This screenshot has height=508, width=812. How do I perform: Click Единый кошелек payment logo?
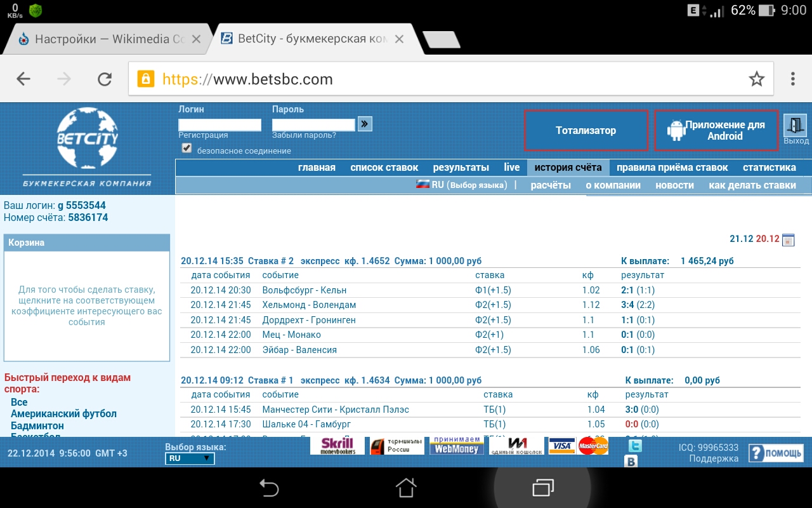click(516, 446)
